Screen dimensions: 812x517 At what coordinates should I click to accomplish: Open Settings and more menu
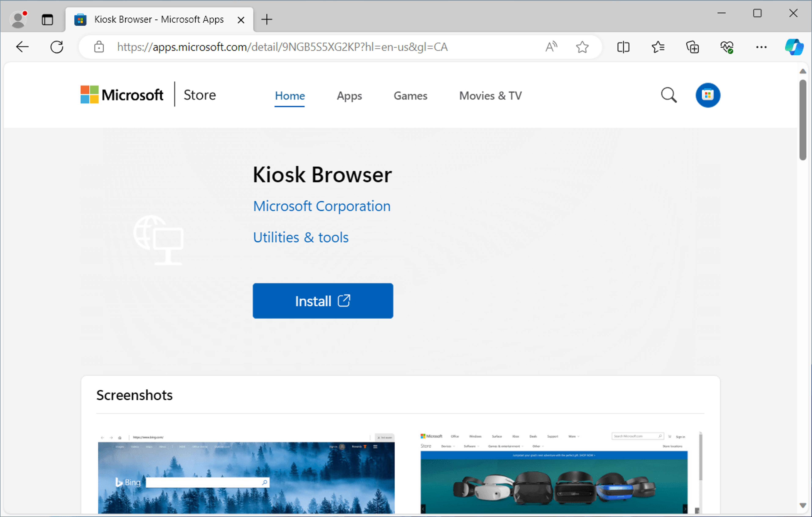coord(761,47)
